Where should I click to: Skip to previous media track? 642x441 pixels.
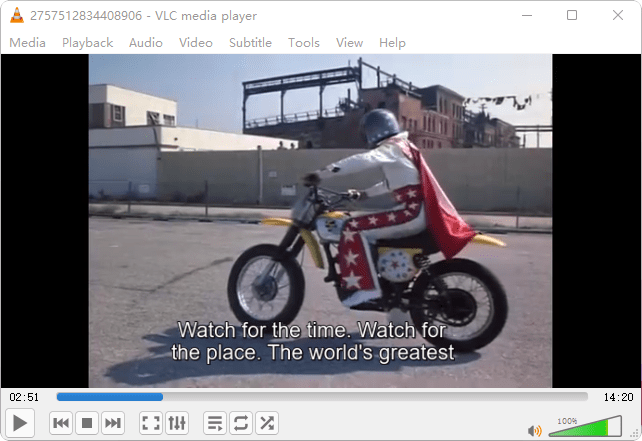pyautogui.click(x=61, y=423)
